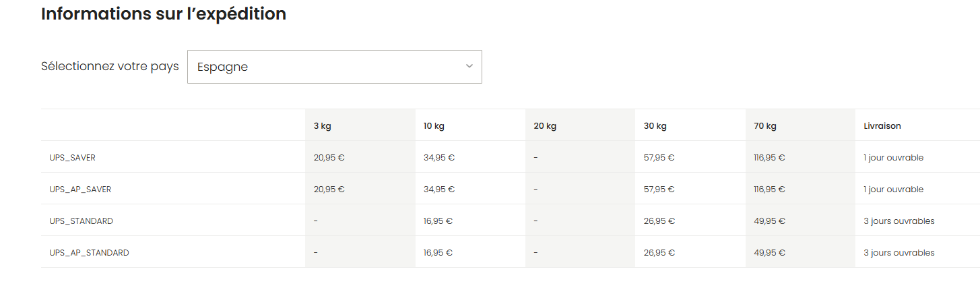Click the 3 kg column header
This screenshot has width=980, height=290.
coord(322,126)
